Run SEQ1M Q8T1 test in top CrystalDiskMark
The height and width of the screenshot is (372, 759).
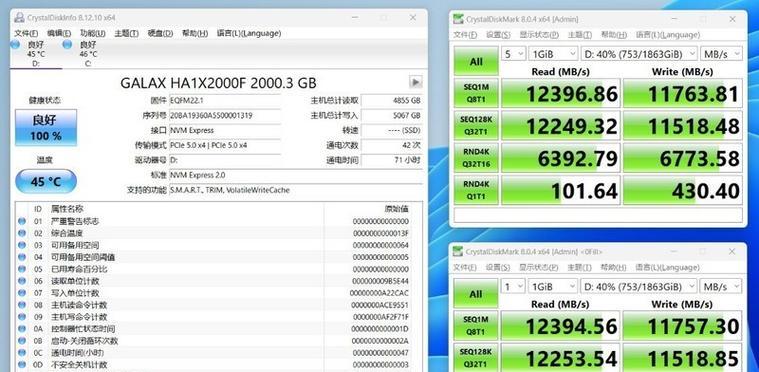tap(476, 93)
